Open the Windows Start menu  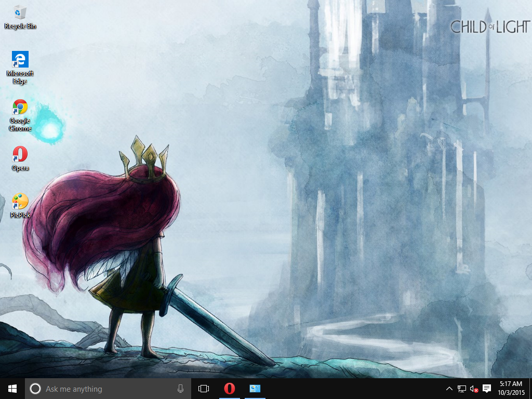coord(12,389)
